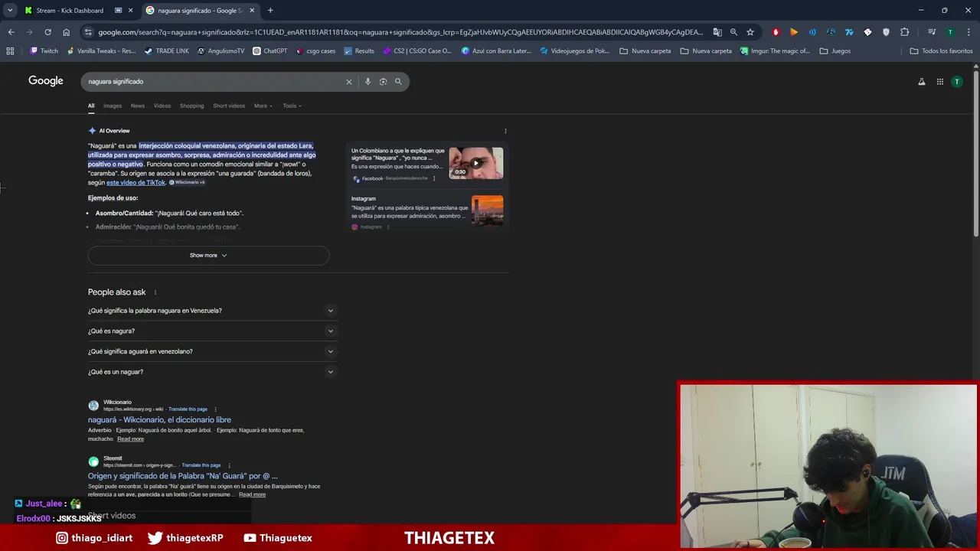Open the Chrome three-dot menu

[x=969, y=32]
